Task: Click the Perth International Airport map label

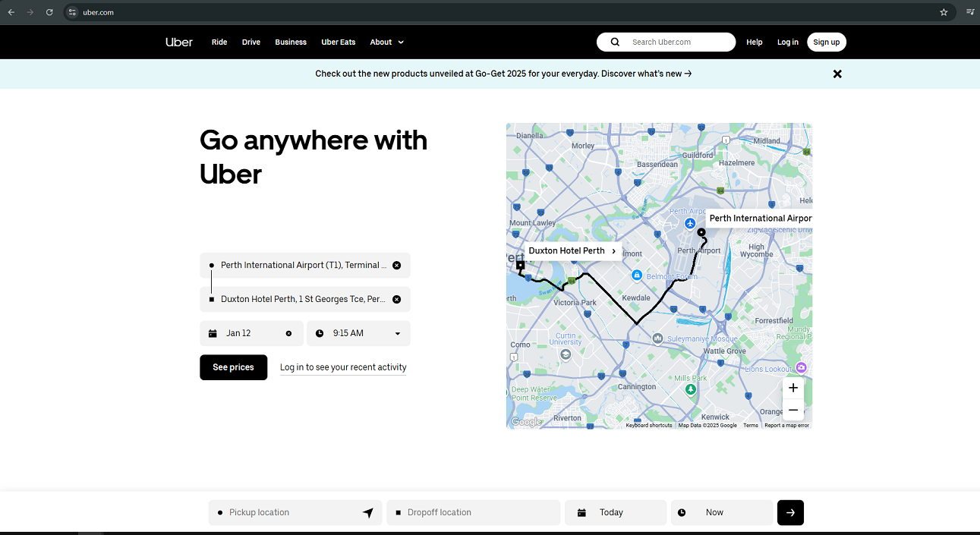Action: click(x=759, y=219)
